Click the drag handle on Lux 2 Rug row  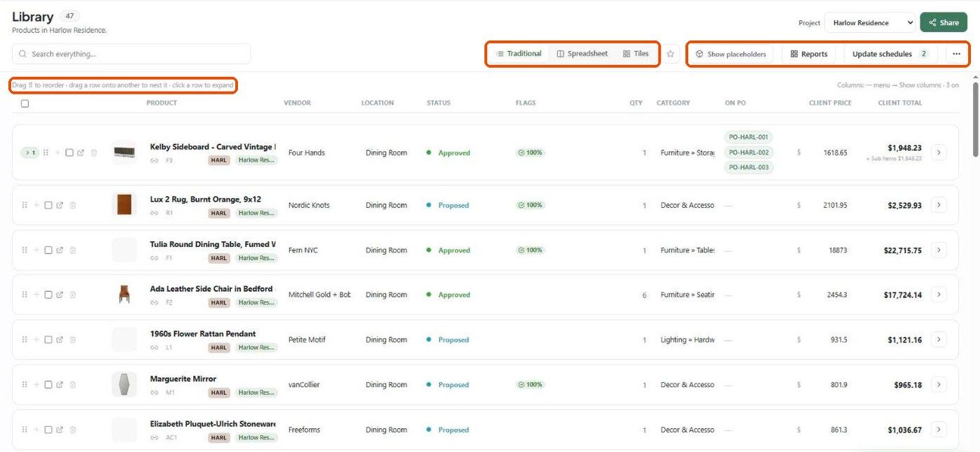coord(25,205)
